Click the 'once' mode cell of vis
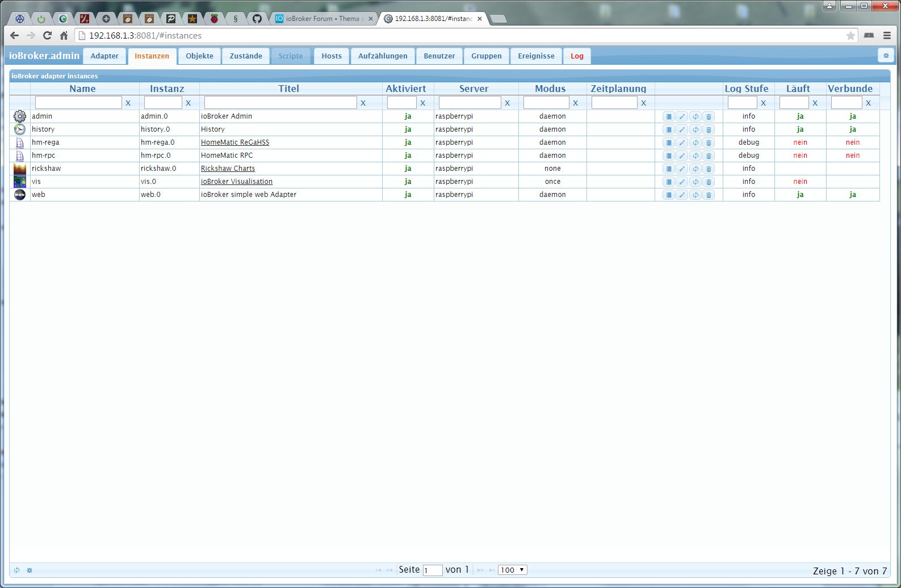This screenshot has height=588, width=901. (x=552, y=182)
